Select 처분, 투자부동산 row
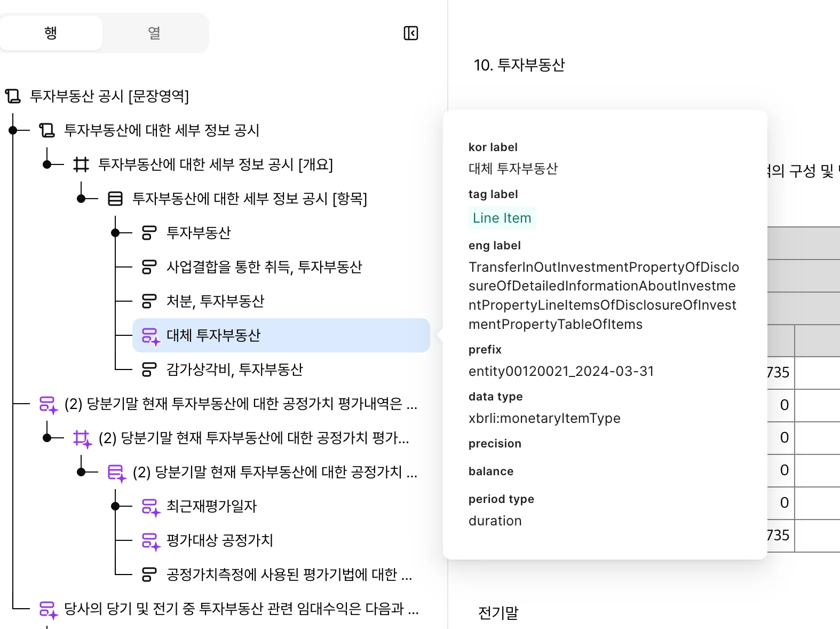Screen dimensions: 840x629 pos(215,301)
